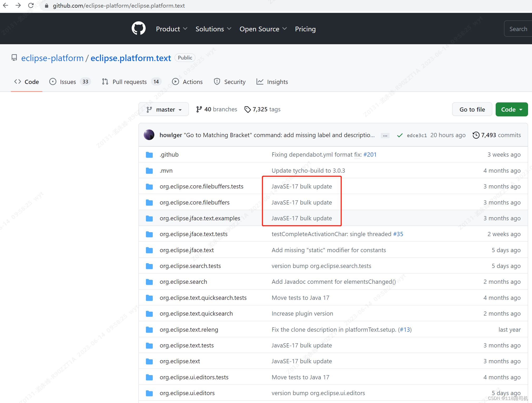The image size is (532, 403).
Task: Switch to the Security tab
Action: tap(229, 82)
